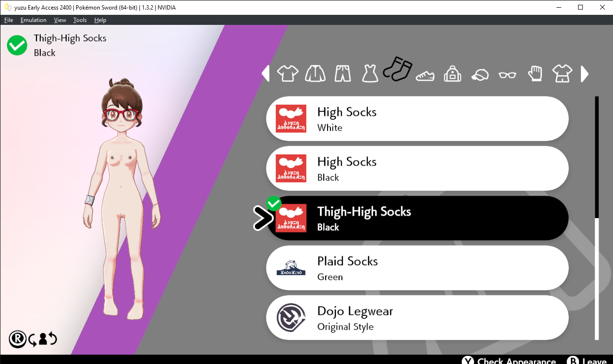
Task: Click the "White" color text under High Socks
Action: (329, 128)
